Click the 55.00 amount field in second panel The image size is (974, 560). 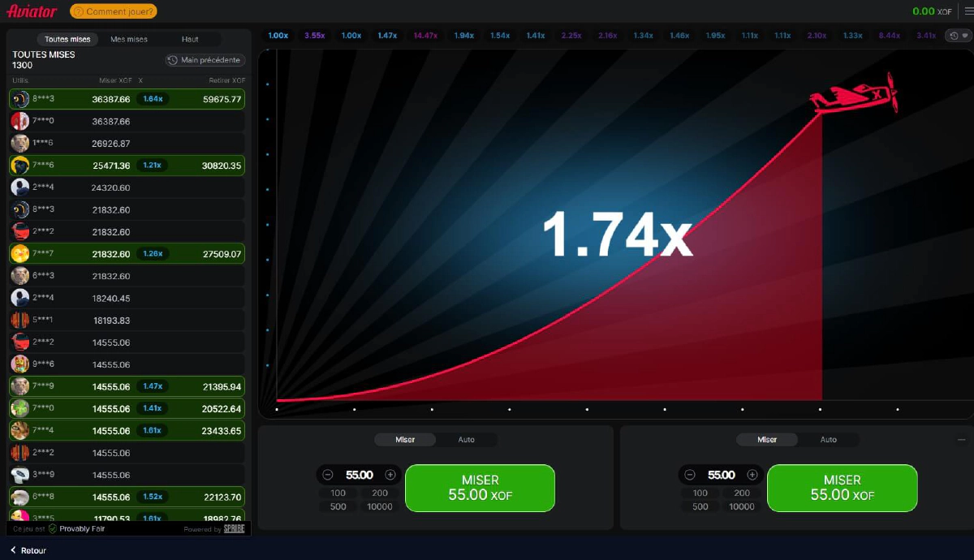click(x=721, y=475)
